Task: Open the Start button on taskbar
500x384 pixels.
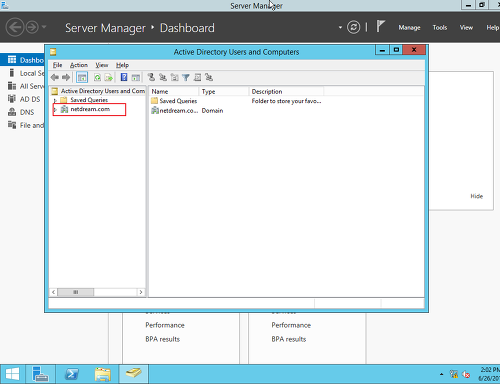Action: pos(12,374)
